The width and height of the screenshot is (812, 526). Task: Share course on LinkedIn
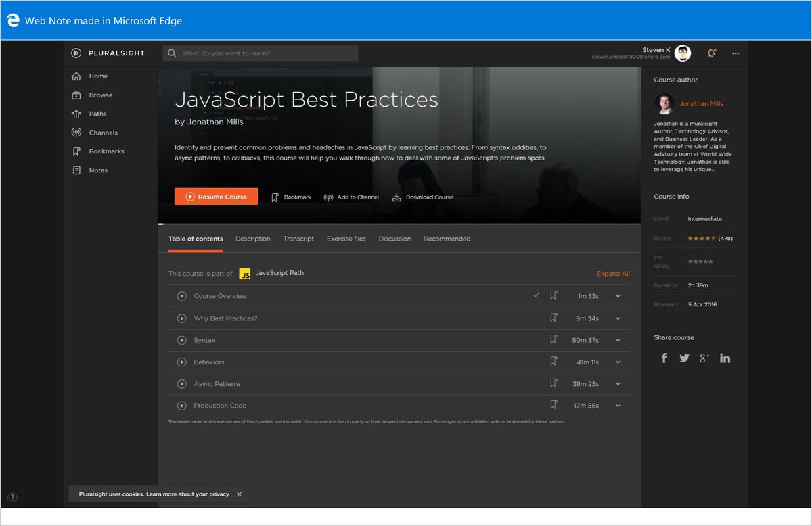tap(725, 358)
